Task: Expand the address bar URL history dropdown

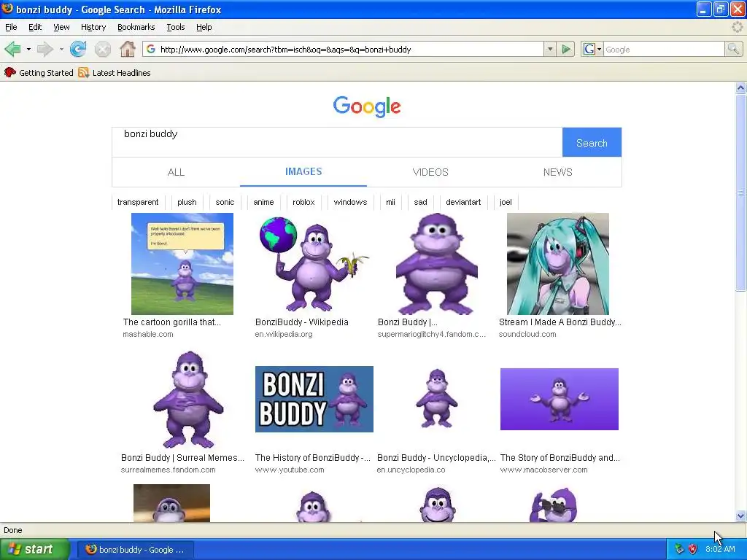Action: (x=550, y=49)
